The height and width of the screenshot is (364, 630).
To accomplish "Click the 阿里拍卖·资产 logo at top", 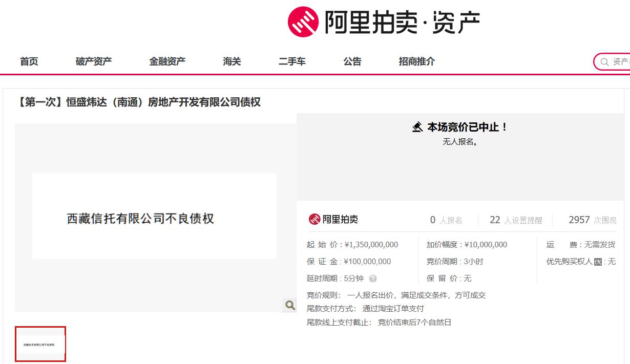I will [x=384, y=22].
